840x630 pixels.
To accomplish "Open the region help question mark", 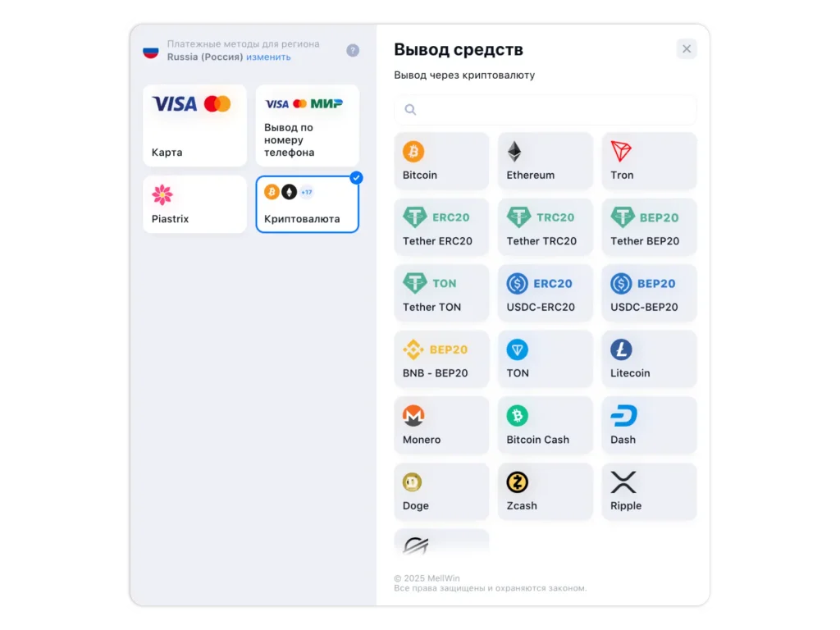I will pos(353,50).
